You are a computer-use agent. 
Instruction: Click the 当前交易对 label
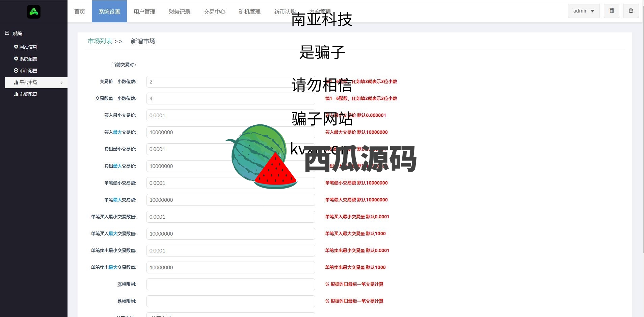[x=124, y=65]
